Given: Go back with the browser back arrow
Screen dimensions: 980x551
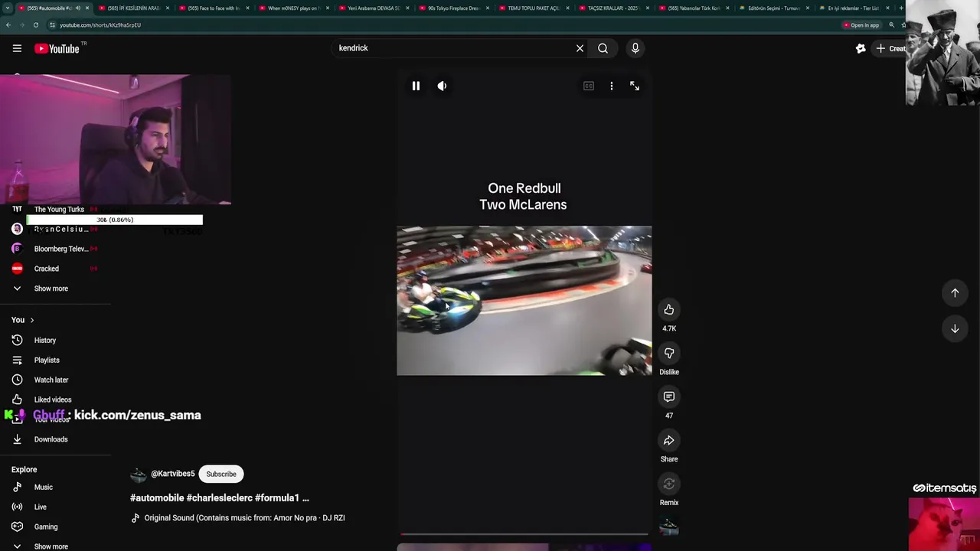Looking at the screenshot, I should tap(8, 24).
